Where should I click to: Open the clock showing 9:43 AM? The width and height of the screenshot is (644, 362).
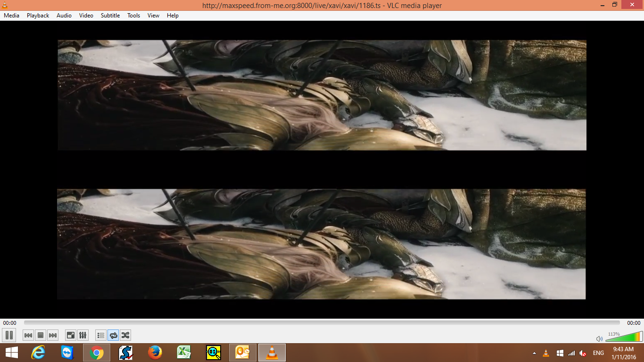pyautogui.click(x=623, y=353)
